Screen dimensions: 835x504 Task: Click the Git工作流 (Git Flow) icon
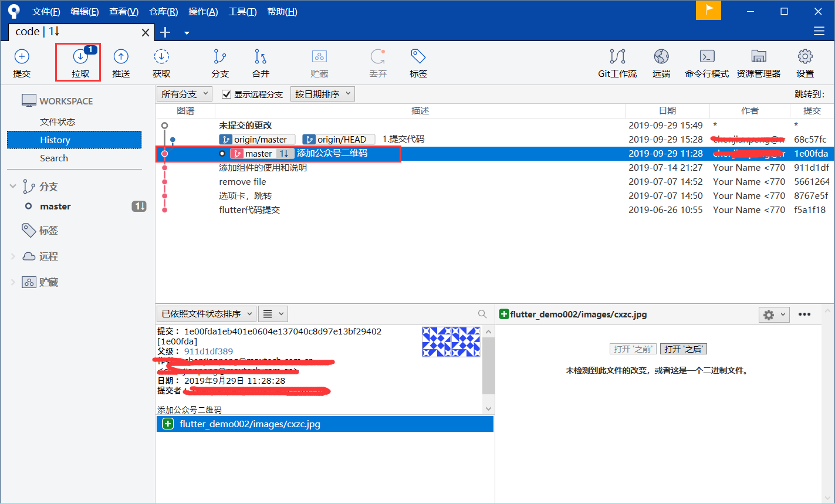click(617, 62)
